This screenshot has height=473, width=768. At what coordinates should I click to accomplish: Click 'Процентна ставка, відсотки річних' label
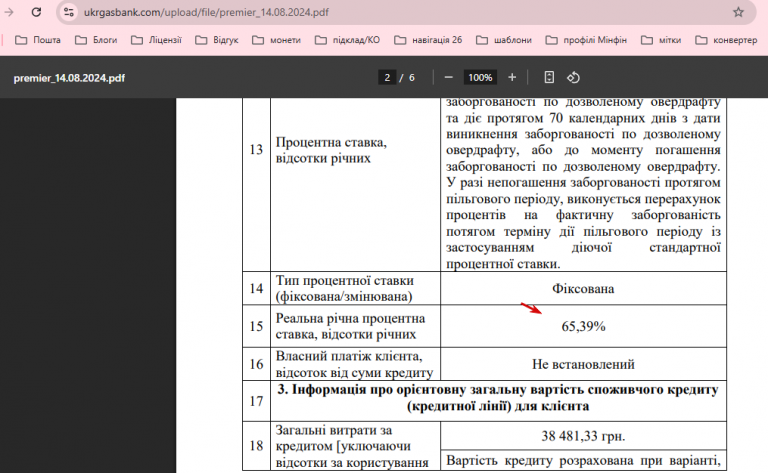(x=331, y=150)
